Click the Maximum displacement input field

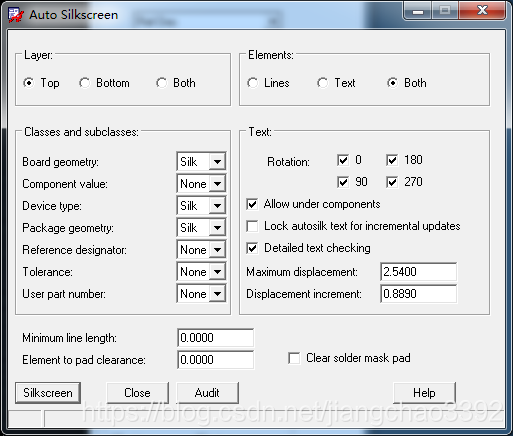[418, 272]
